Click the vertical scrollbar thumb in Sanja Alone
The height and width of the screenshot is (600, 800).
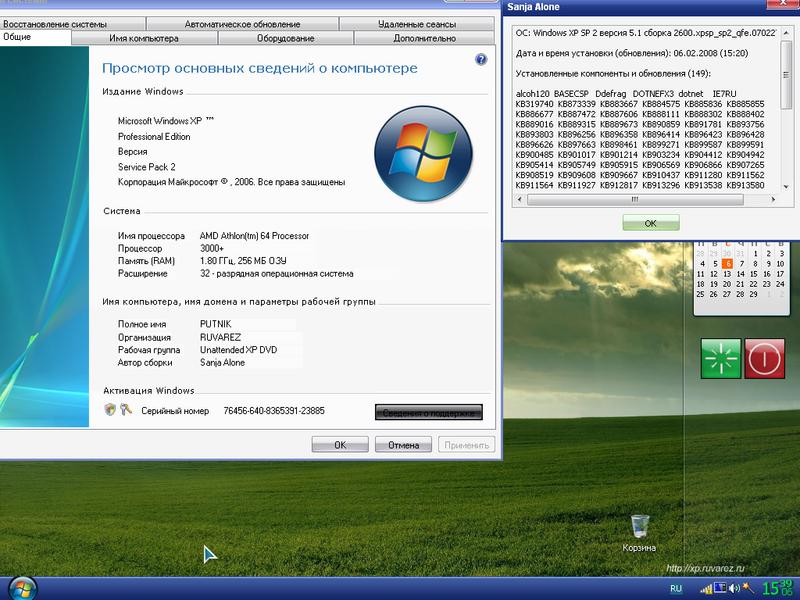pyautogui.click(x=786, y=74)
